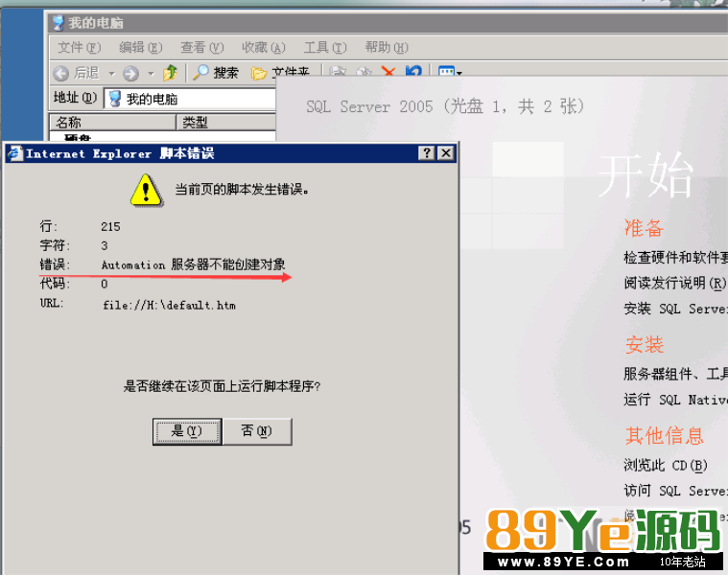Screen dimensions: 728x575
Task: Open the Forward history dropdown arrow
Action: click(151, 73)
